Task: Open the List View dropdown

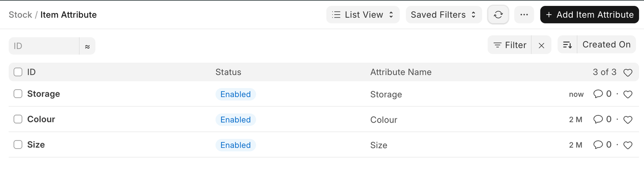Action: (363, 15)
